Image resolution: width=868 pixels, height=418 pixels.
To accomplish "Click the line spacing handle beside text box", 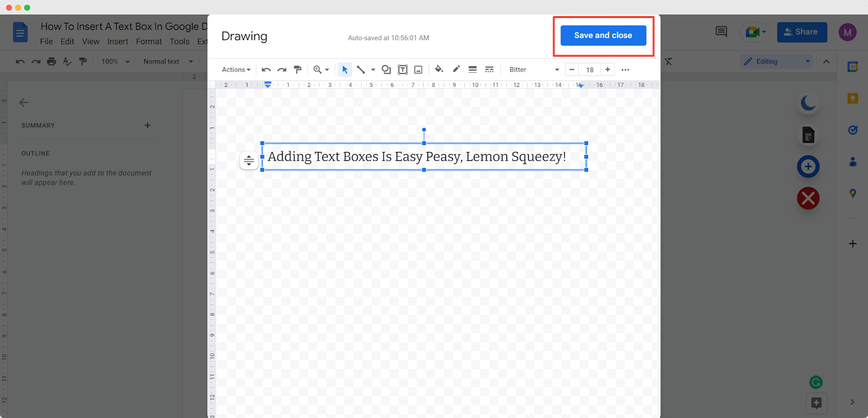I will [x=248, y=160].
